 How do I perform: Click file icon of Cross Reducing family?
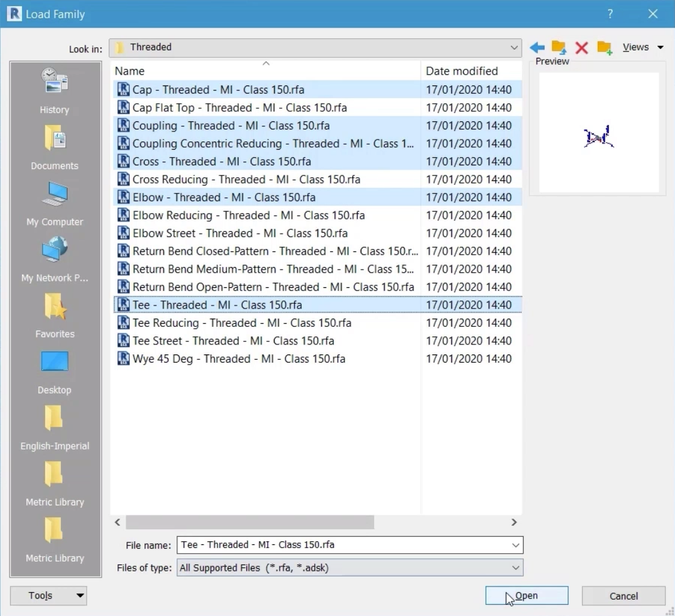click(123, 179)
